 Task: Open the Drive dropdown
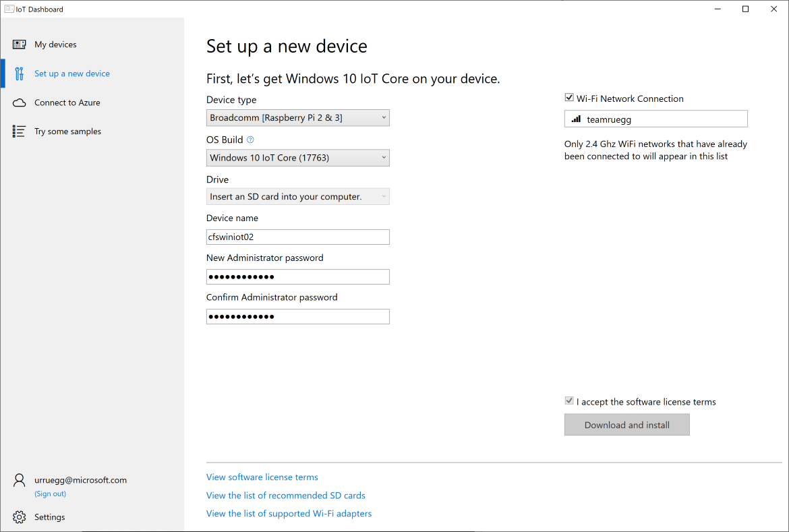(298, 196)
